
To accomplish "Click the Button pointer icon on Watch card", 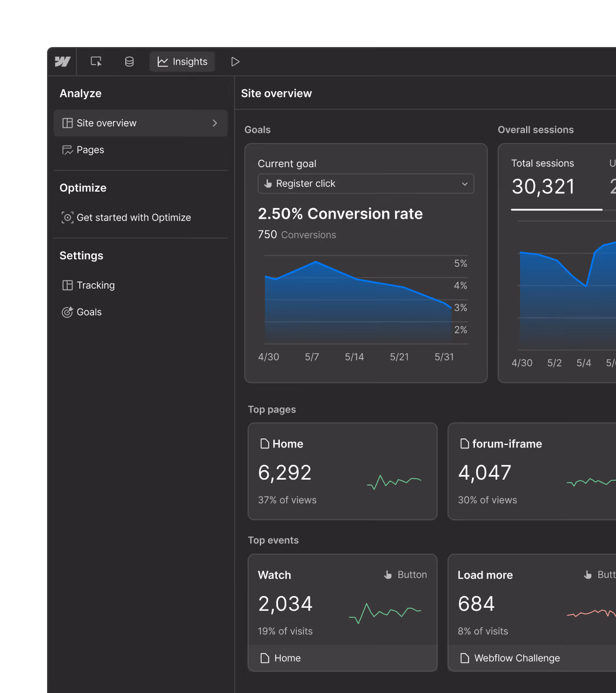I will click(388, 574).
